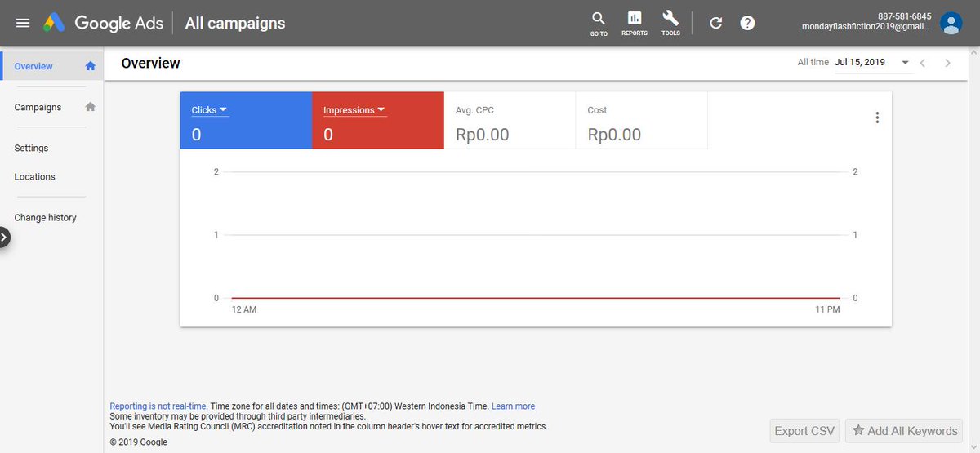This screenshot has height=453, width=980.
Task: Click the mondayflashfiction2019 email address
Action: tap(866, 27)
